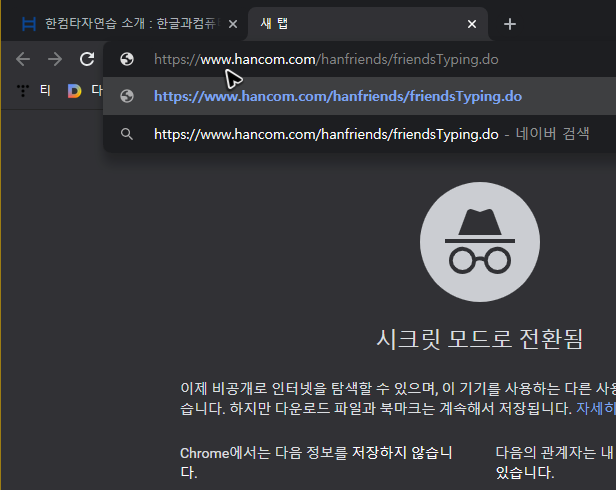This screenshot has width=616, height=490.
Task: Reload the page with refresh icon
Action: point(87,59)
